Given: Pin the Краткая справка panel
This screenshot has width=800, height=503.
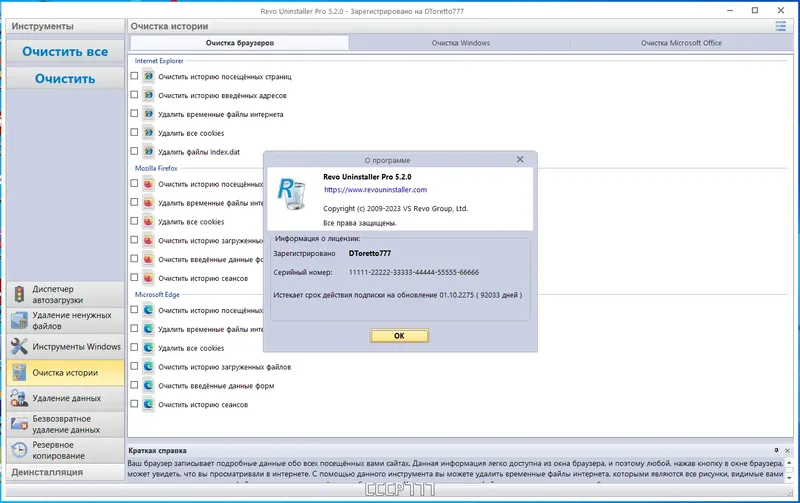Looking at the screenshot, I should click(x=777, y=450).
